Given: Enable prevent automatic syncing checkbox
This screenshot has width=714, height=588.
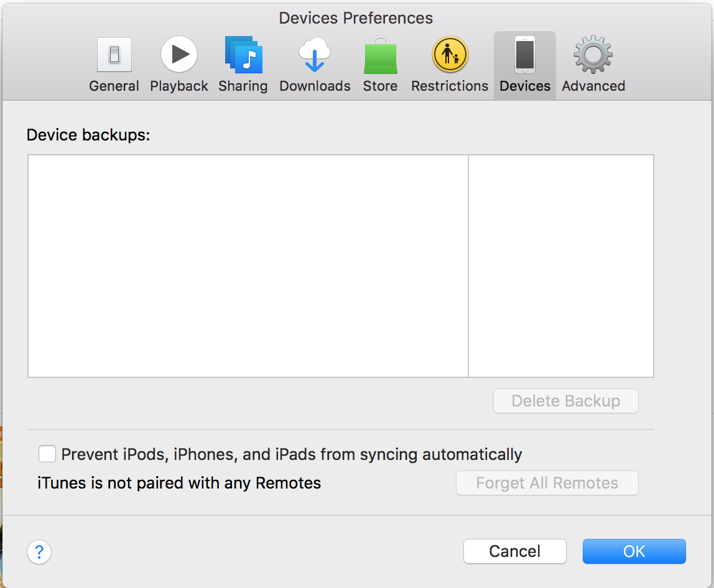Looking at the screenshot, I should pos(47,454).
